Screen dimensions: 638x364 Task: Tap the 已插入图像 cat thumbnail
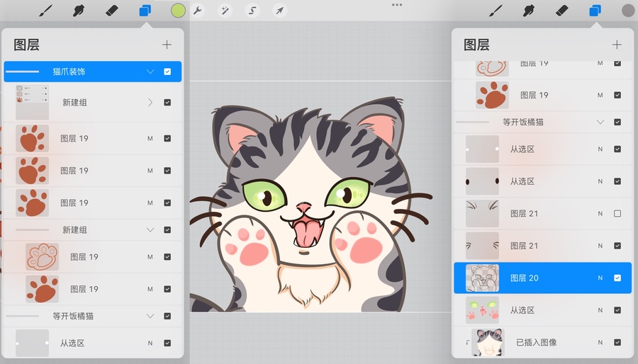coord(488,343)
